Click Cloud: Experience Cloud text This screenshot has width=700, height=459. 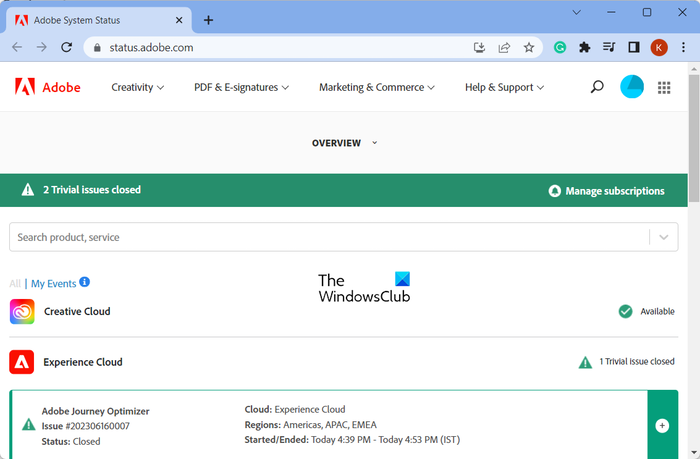(295, 409)
